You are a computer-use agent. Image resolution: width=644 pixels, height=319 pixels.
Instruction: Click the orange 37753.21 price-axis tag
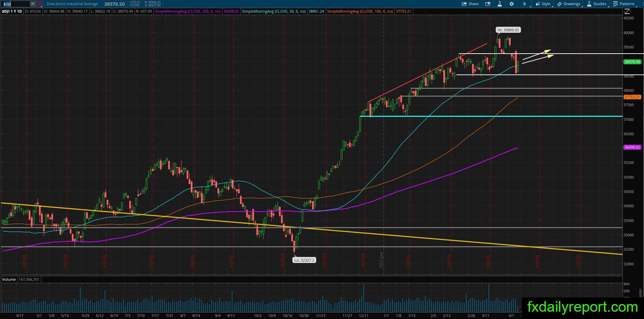(x=632, y=97)
